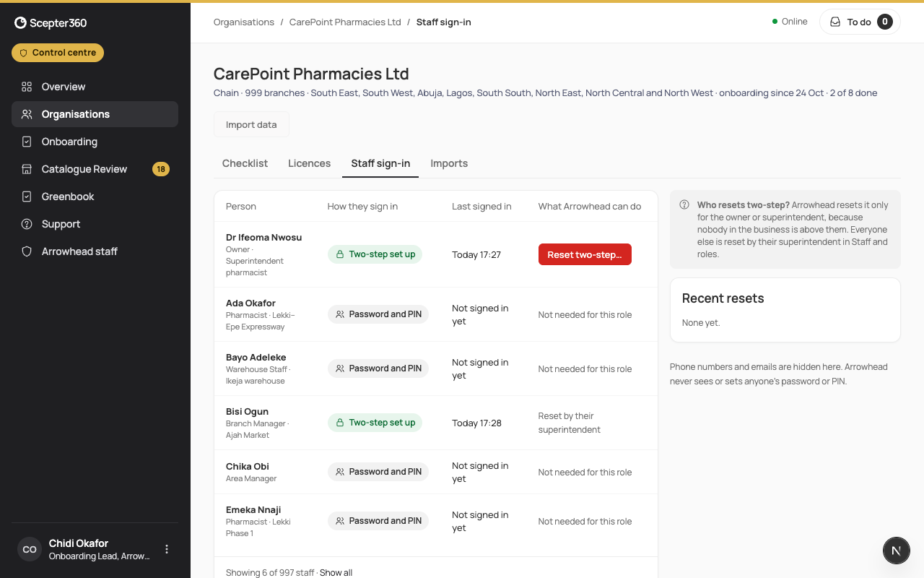Open Onboarding in the sidebar
The image size is (924, 578).
pos(95,142)
